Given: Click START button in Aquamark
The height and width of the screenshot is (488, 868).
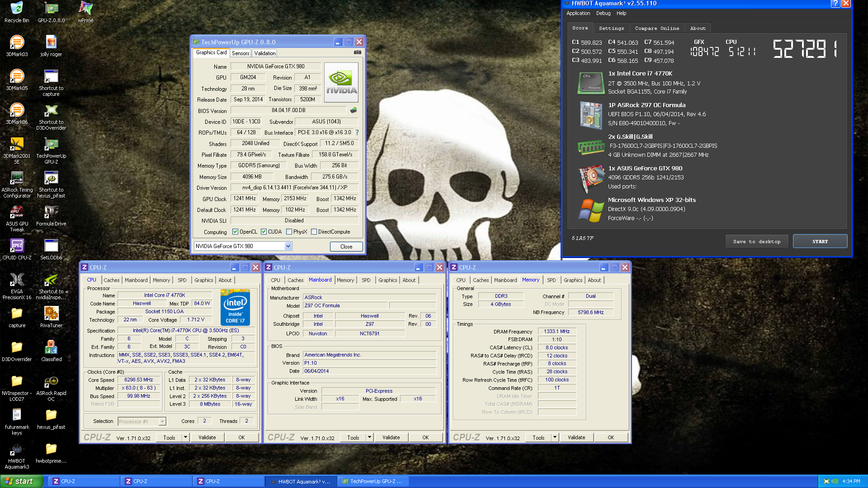Looking at the screenshot, I should (x=820, y=241).
